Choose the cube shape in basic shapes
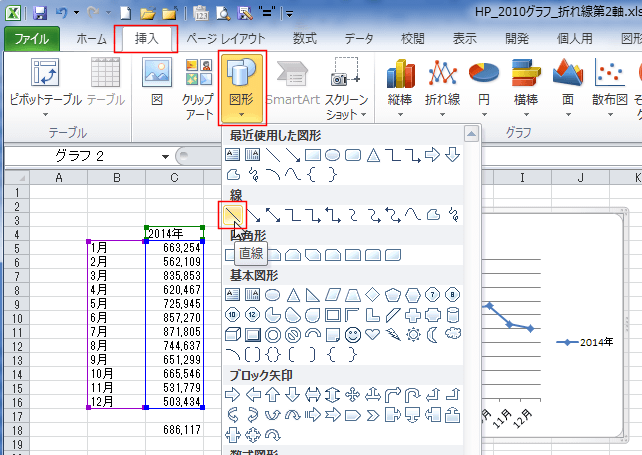 coord(233,333)
